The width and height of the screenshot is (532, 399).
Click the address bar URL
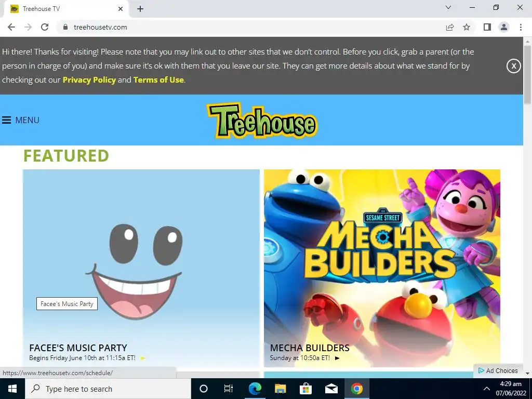[x=100, y=27]
